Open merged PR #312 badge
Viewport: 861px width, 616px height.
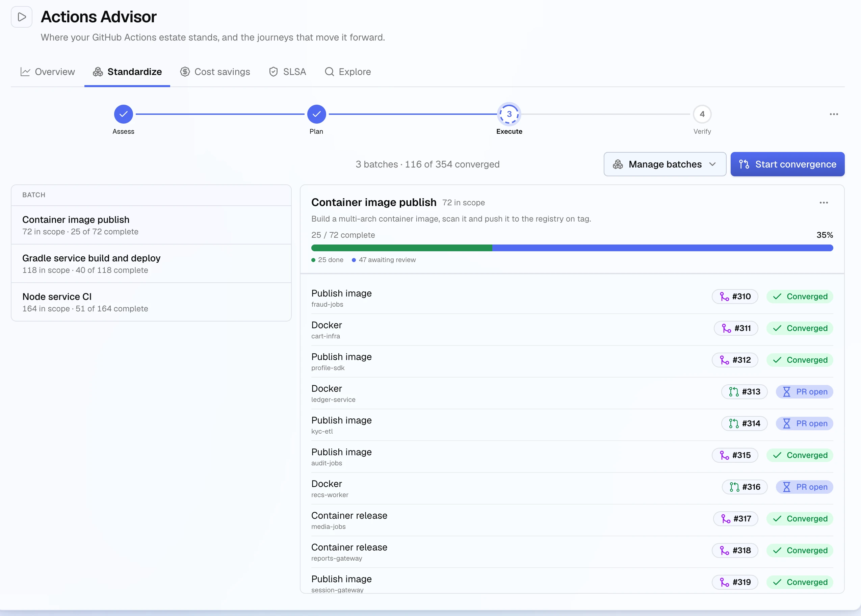pos(735,360)
